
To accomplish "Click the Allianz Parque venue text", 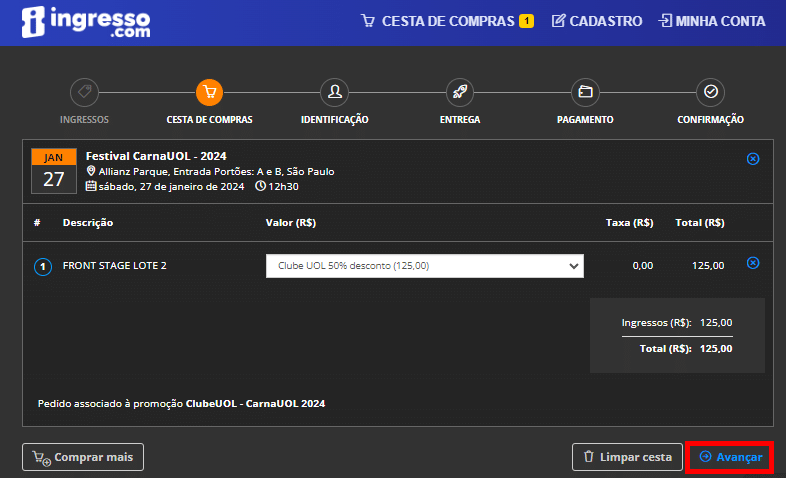I will [x=216, y=171].
